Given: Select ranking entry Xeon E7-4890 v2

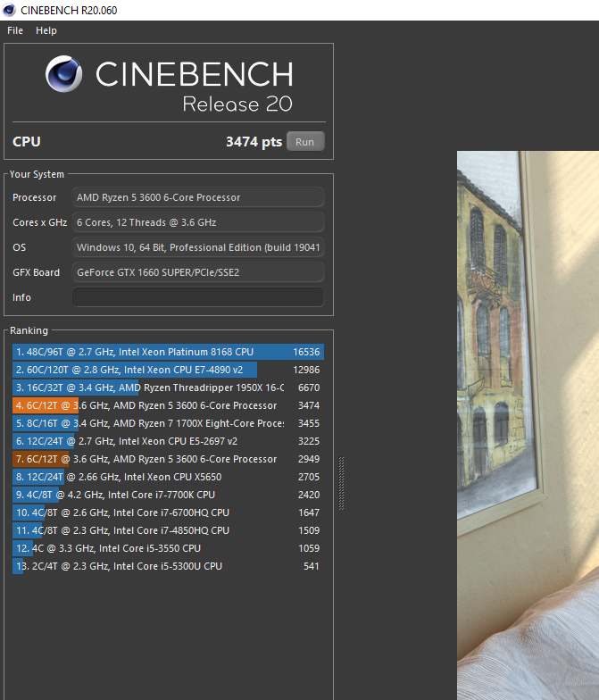Looking at the screenshot, I should (168, 370).
